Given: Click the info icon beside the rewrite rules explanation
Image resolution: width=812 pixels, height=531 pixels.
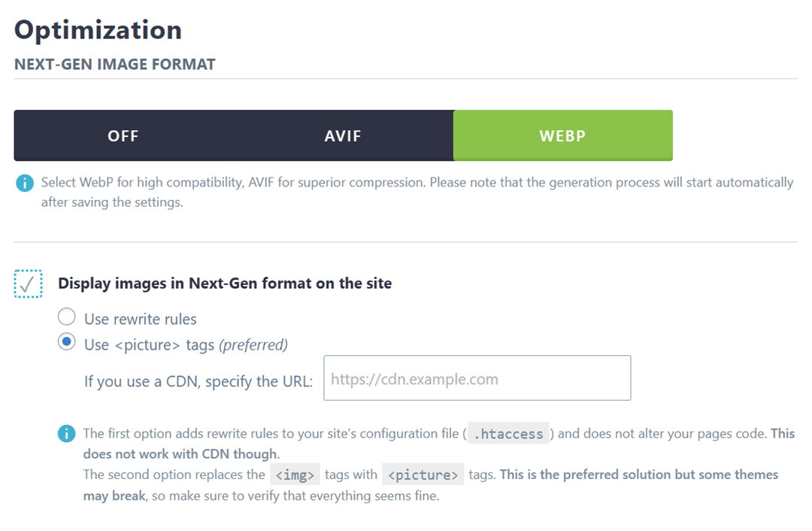Looking at the screenshot, I should point(67,434).
